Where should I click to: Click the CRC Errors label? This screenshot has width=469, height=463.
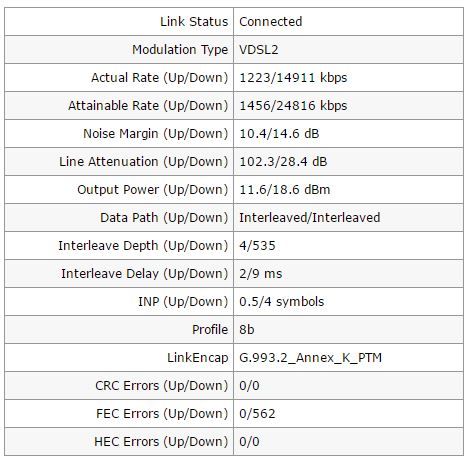162,386
